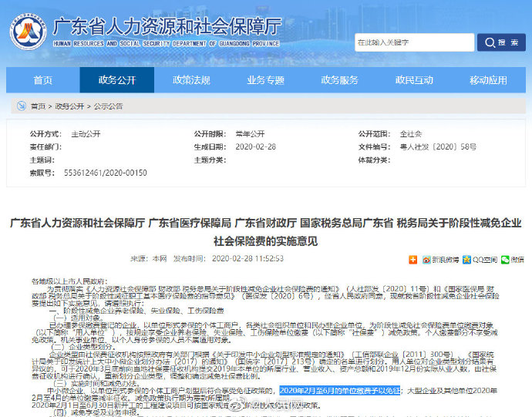Go to the 政策法规 navigation tab
Screen dimensions: 532x417
click(x=191, y=80)
